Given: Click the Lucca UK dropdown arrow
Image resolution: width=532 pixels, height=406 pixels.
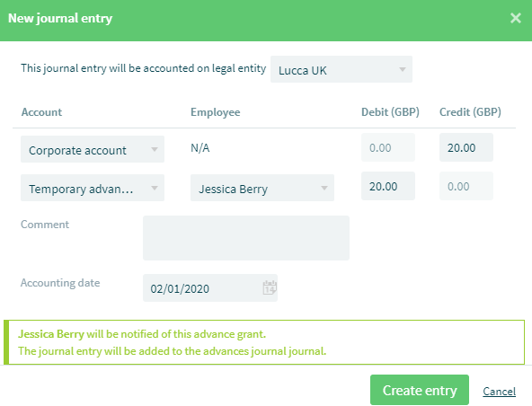Looking at the screenshot, I should (403, 69).
